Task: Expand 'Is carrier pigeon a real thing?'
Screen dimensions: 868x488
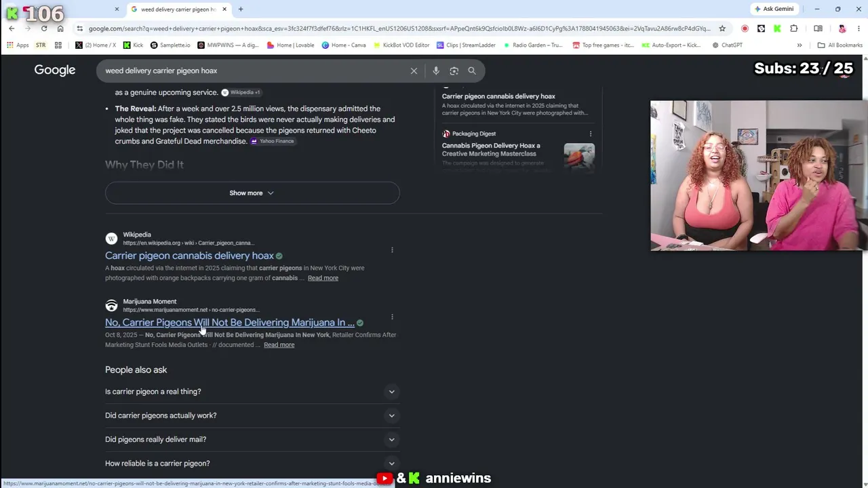Action: tap(252, 392)
